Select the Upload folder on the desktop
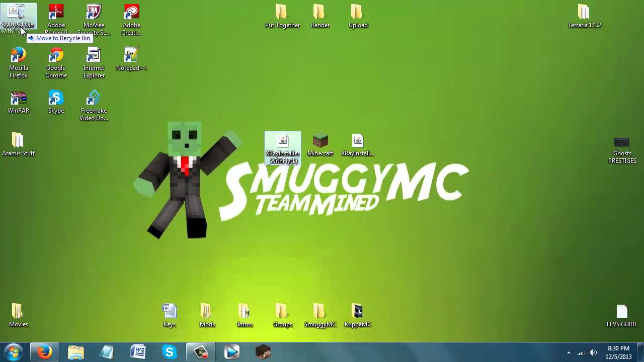Image resolution: width=644 pixels, height=362 pixels. [358, 17]
